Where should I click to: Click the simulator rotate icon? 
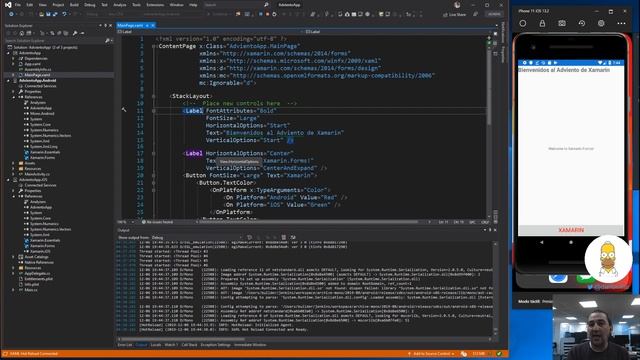pos(582,24)
